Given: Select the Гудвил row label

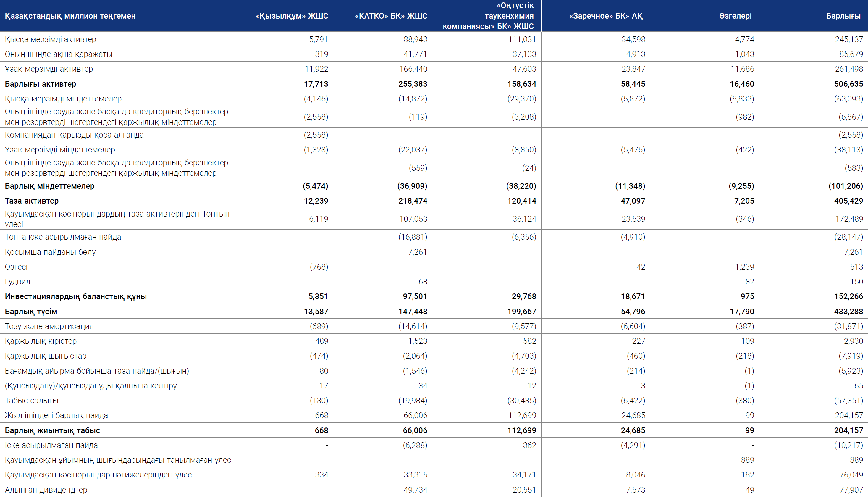Looking at the screenshot, I should point(18,282).
